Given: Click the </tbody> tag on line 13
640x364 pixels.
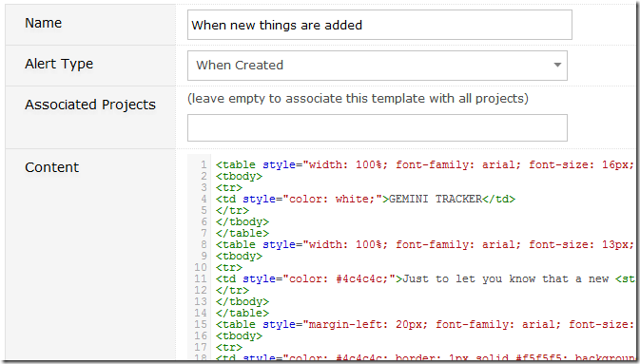Looking at the screenshot, I should pyautogui.click(x=242, y=302).
